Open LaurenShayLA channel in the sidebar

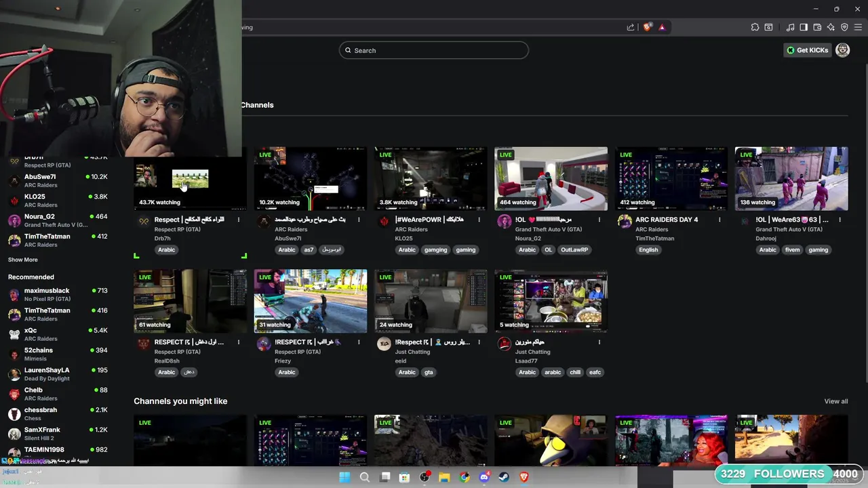tap(58, 373)
